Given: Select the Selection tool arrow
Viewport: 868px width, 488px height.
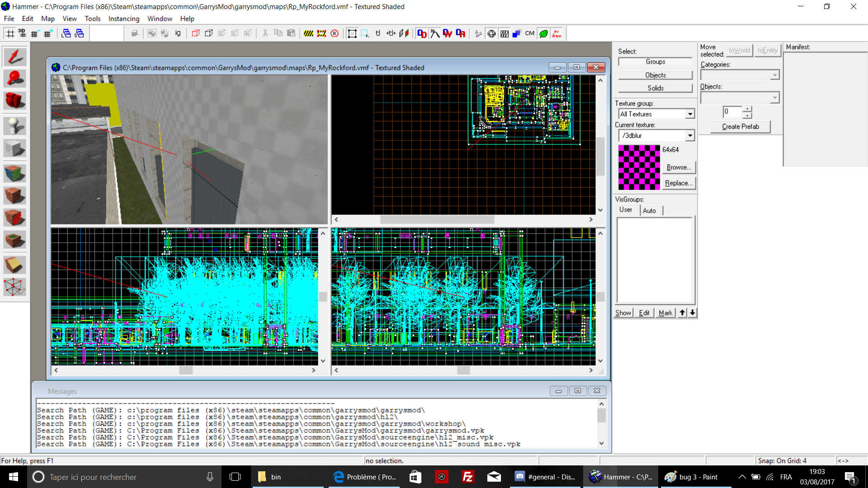Looking at the screenshot, I should tap(14, 57).
